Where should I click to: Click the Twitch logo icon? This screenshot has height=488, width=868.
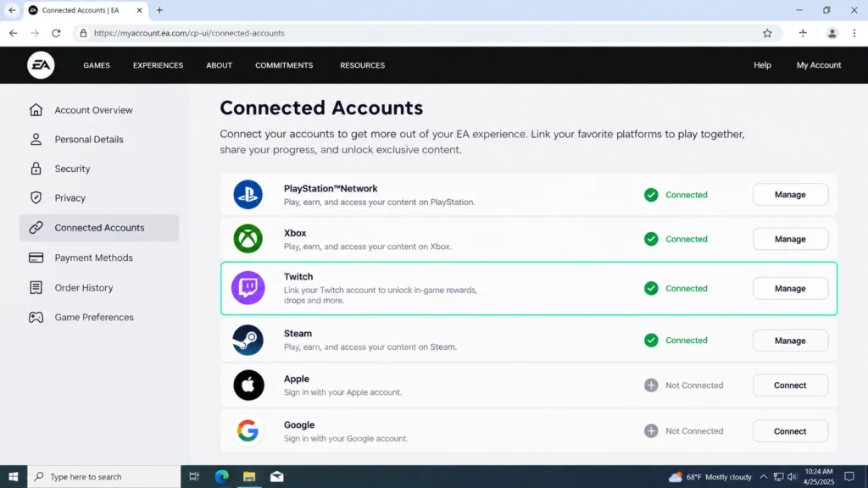[x=248, y=288]
